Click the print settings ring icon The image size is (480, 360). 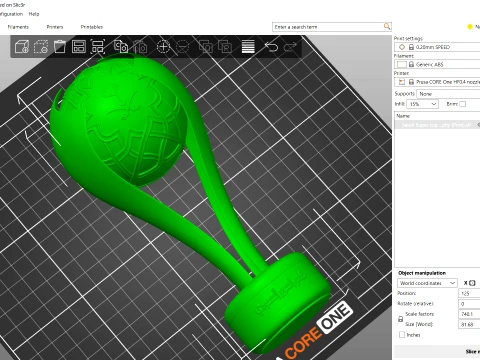[x=402, y=47]
